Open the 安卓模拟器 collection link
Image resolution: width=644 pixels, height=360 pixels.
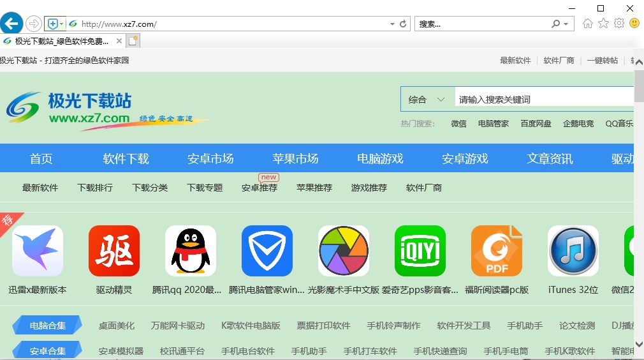coord(121,351)
